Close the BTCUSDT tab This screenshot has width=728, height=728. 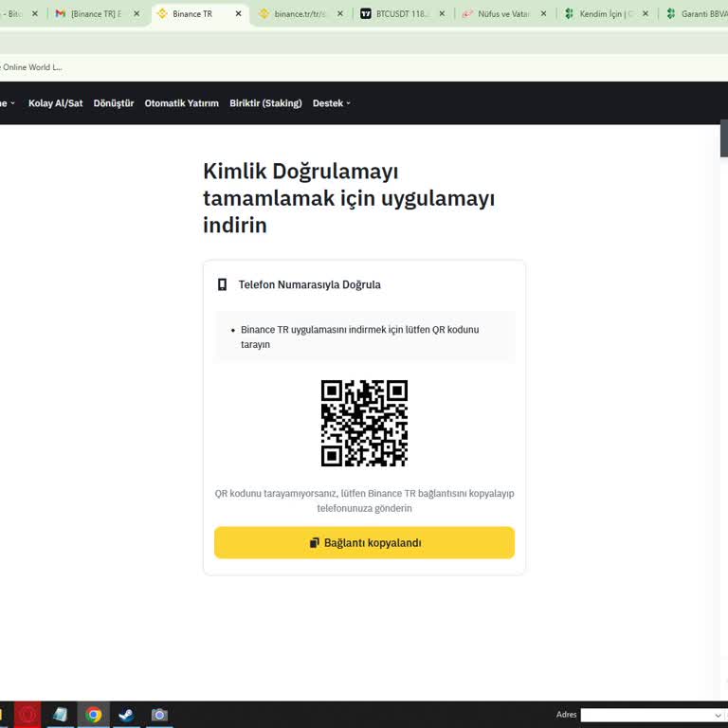pyautogui.click(x=442, y=14)
